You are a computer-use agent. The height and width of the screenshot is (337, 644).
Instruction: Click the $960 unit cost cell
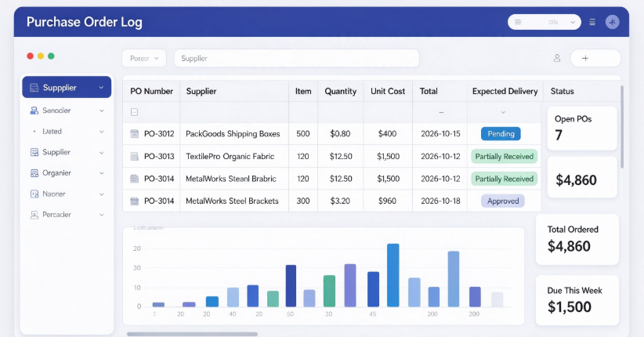click(387, 201)
